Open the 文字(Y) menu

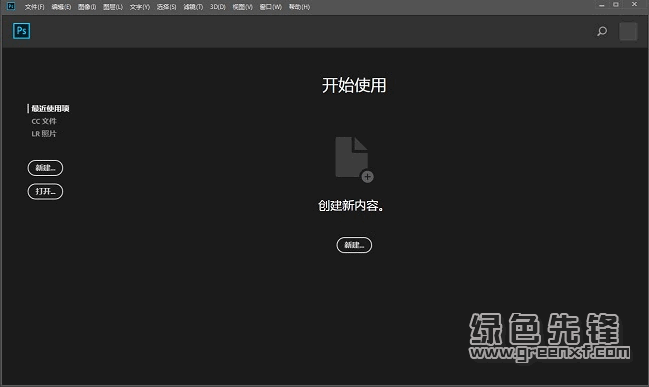coord(139,7)
